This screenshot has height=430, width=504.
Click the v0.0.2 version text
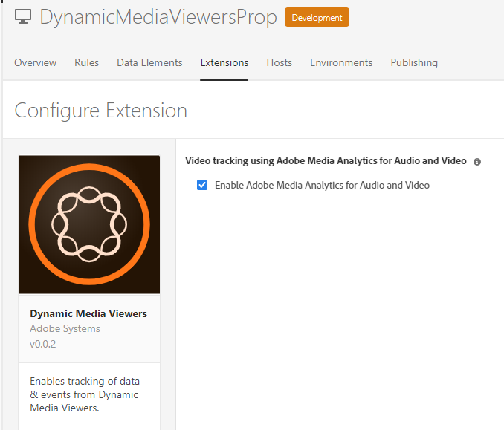click(x=43, y=344)
